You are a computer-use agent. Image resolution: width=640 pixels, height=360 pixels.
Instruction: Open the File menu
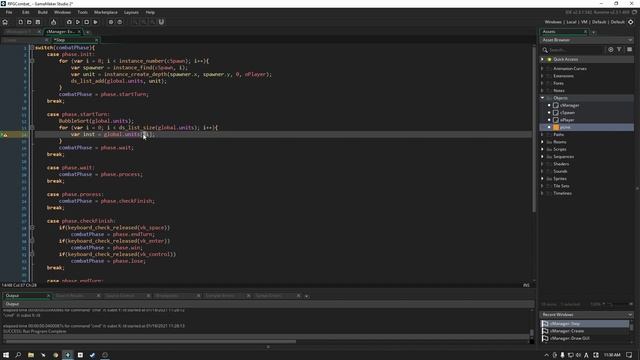click(x=9, y=12)
